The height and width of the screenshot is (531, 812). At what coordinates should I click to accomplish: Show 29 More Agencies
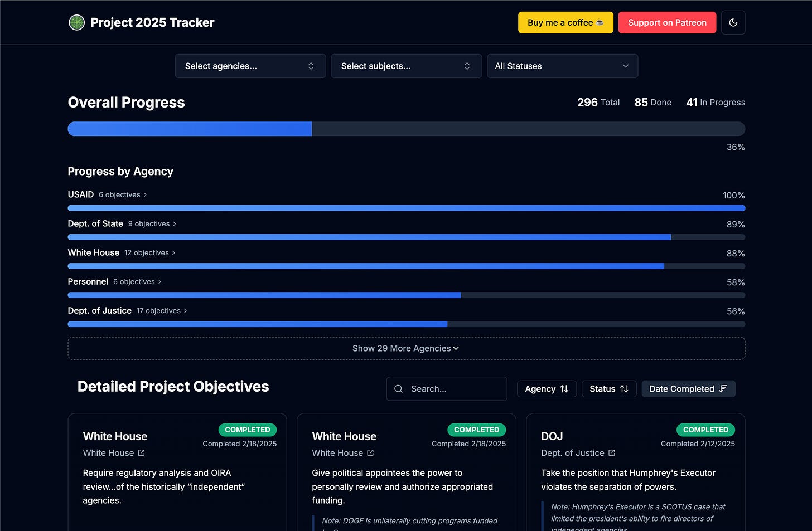(x=407, y=348)
